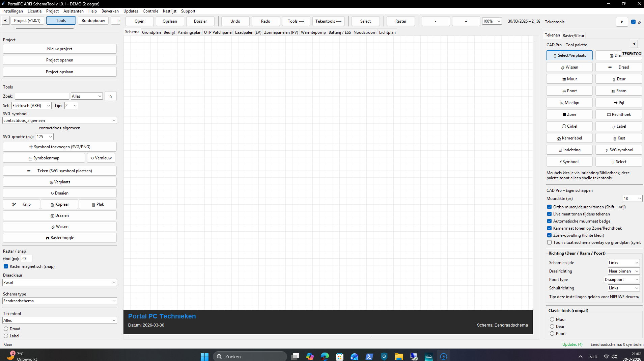
Task: Select the Draad radio button
Action: tap(6, 329)
